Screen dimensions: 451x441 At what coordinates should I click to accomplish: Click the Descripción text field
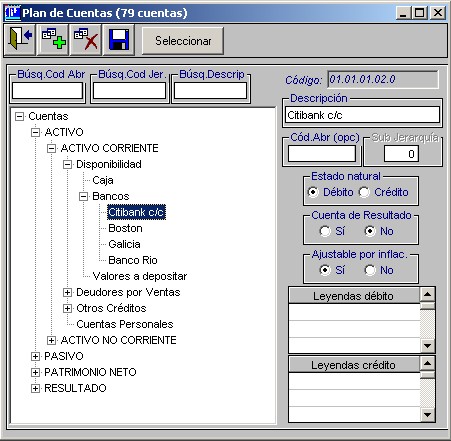coord(362,115)
